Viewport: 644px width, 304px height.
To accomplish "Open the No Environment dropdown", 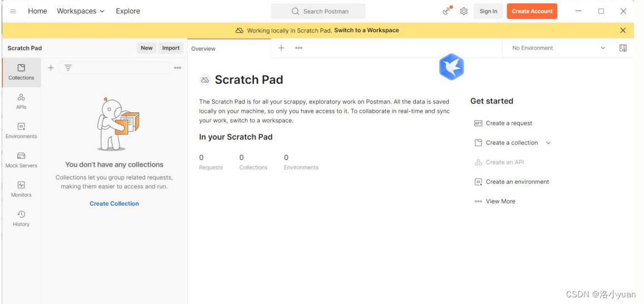I will [559, 48].
